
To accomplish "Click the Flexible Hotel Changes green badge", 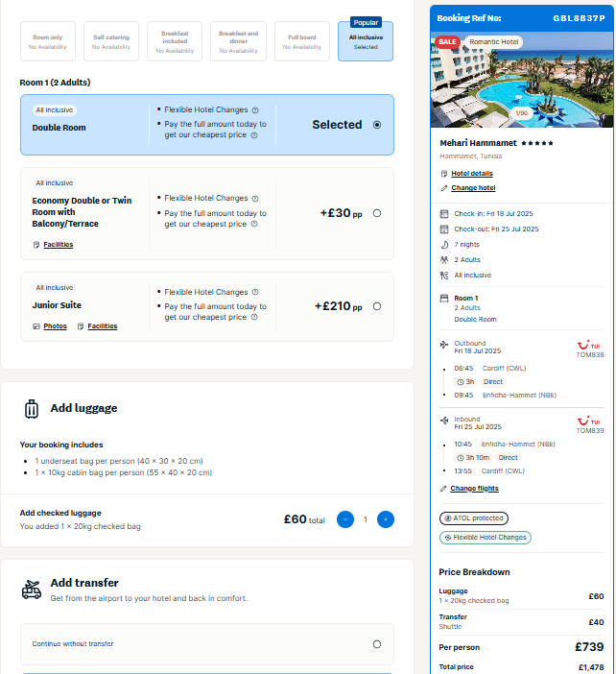I will (x=485, y=538).
